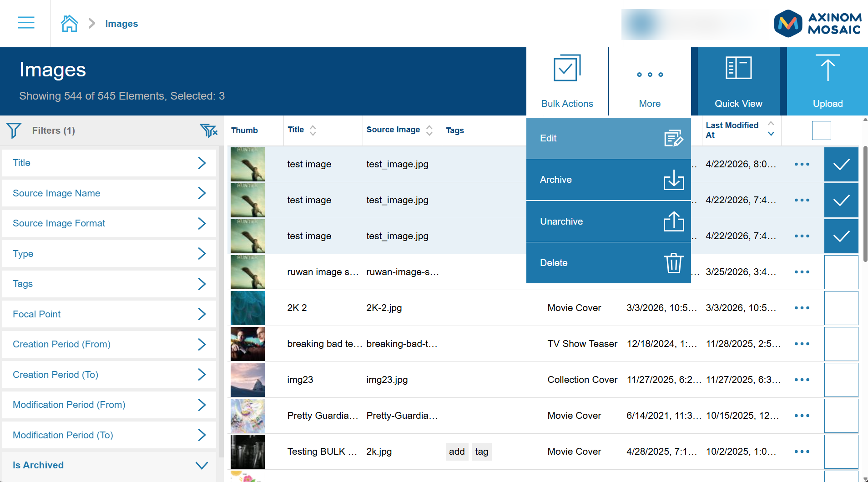Screen dimensions: 868x482
Task: Click Collection Cover type cell
Action: (x=582, y=380)
